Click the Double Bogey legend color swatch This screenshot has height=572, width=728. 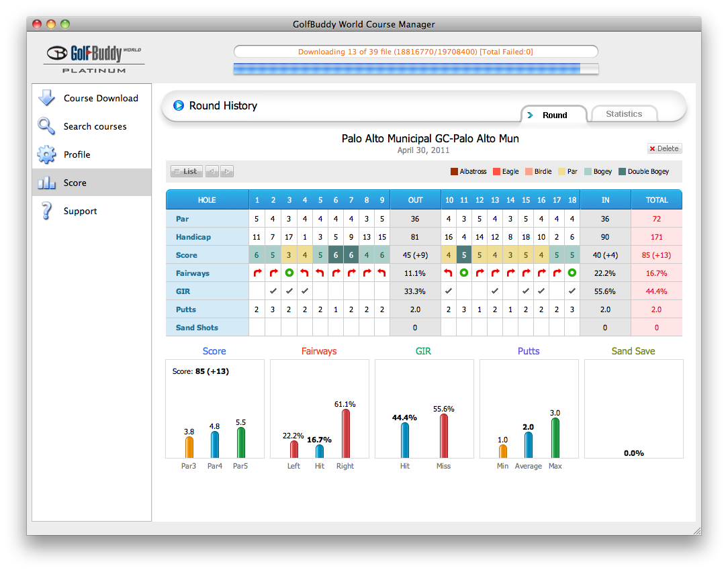click(x=622, y=172)
